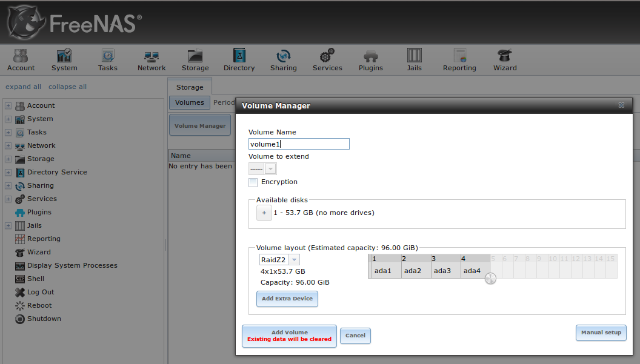Open Reporting in the top toolbar
Image resolution: width=640 pixels, height=364 pixels.
click(x=459, y=60)
